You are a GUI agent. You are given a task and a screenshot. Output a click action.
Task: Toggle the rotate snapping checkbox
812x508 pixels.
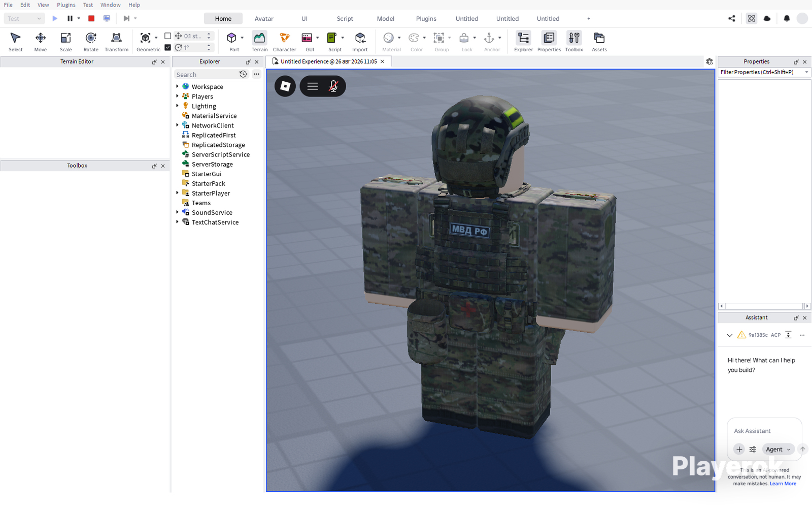168,47
